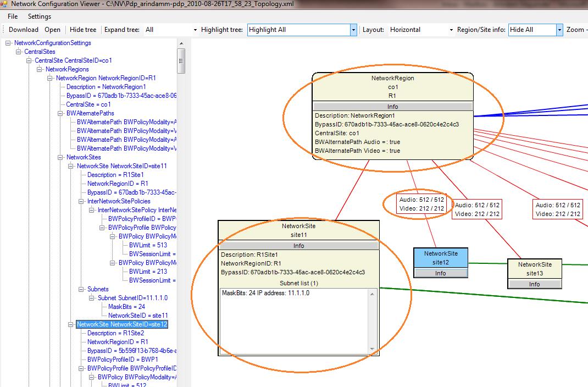This screenshot has height=387, width=588.
Task: Click Info button in site11 box
Action: click(299, 246)
